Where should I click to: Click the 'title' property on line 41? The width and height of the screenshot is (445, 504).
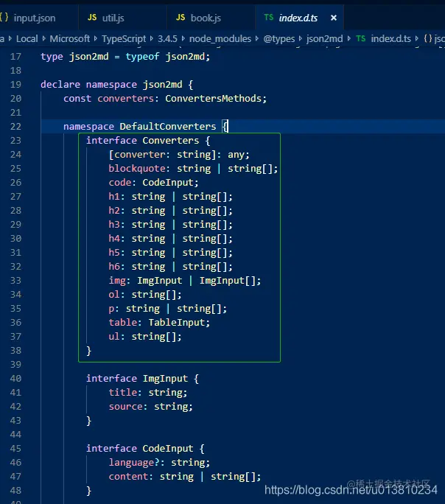pos(122,393)
